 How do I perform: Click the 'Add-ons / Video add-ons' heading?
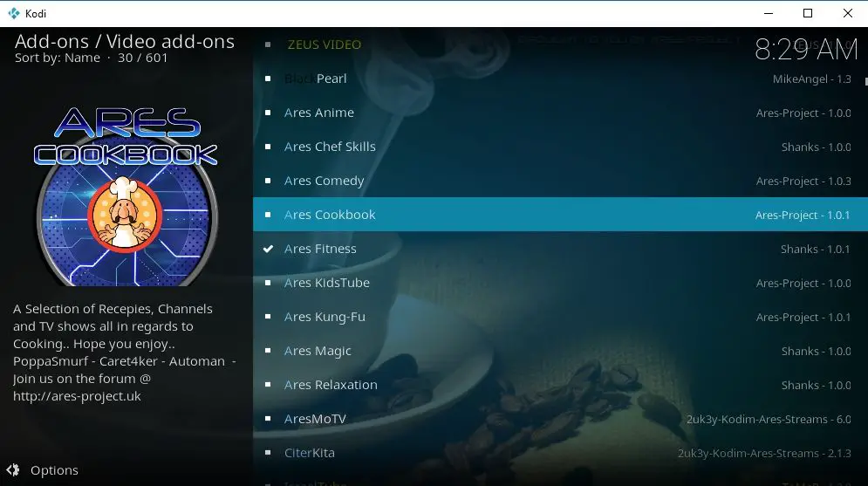pos(125,42)
